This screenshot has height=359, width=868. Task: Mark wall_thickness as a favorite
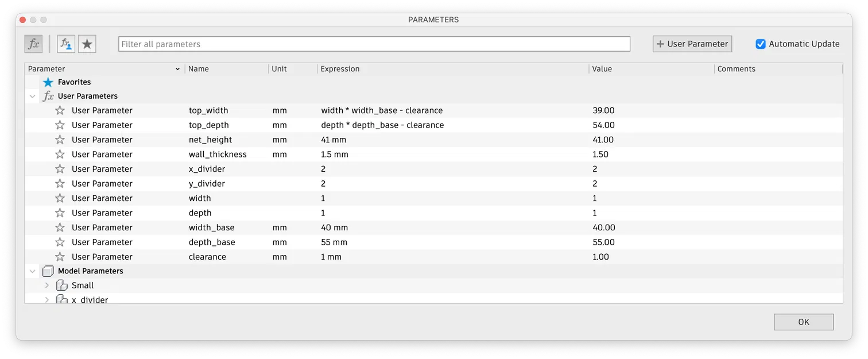[x=60, y=155]
